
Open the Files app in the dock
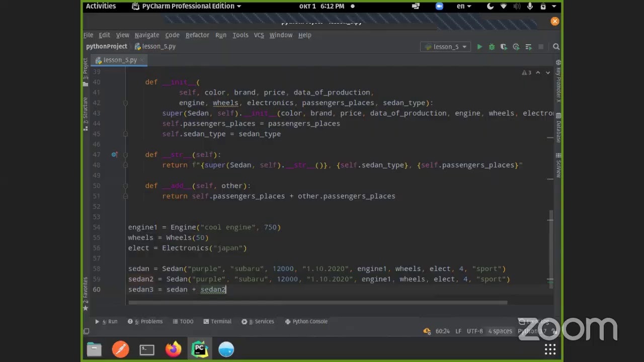click(x=94, y=349)
